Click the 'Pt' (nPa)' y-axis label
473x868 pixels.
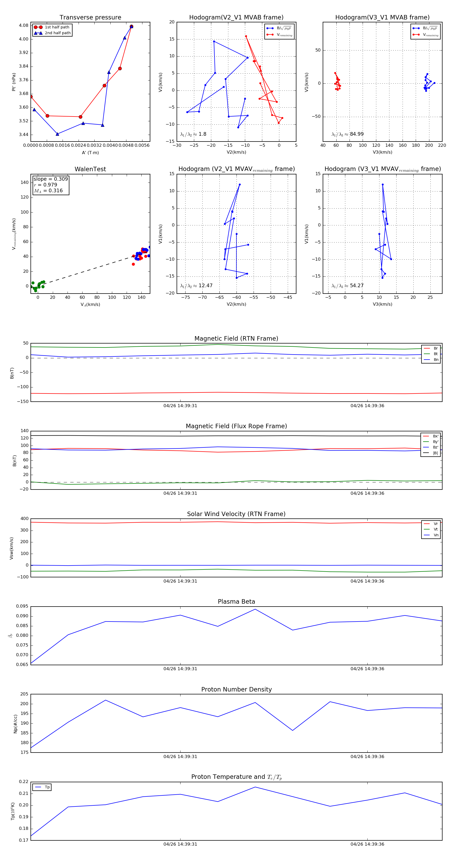click(x=14, y=82)
